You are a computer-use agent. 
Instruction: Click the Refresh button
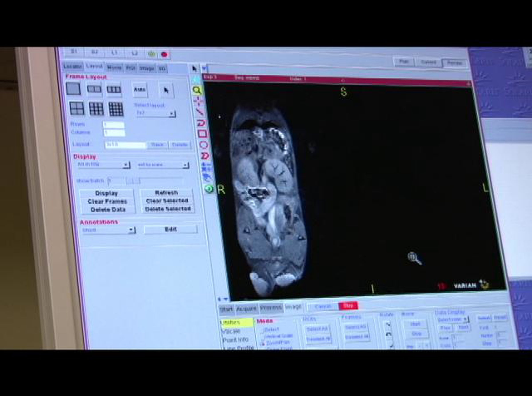[x=166, y=193]
